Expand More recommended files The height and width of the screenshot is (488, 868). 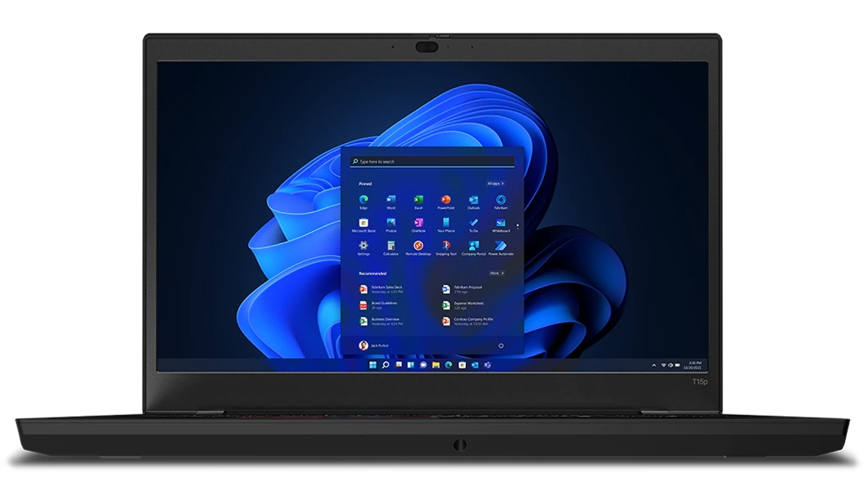pos(496,273)
